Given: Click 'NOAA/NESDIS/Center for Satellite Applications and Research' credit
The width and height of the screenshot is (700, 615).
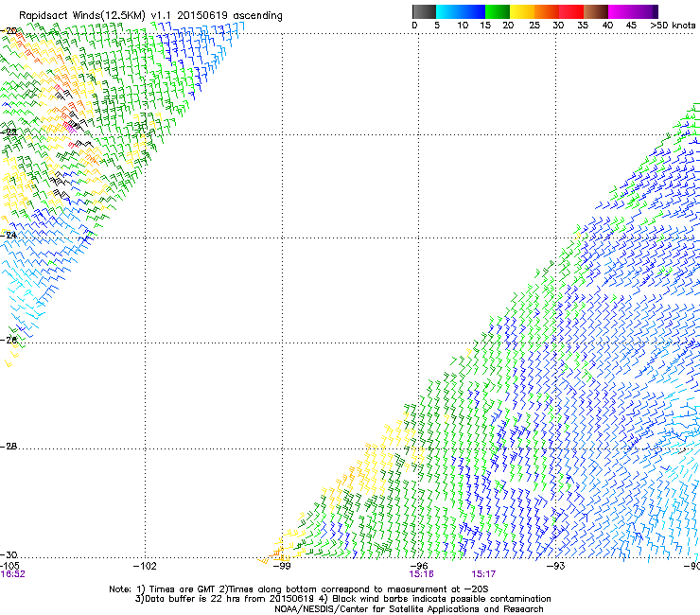Looking at the screenshot, I should (x=409, y=609).
